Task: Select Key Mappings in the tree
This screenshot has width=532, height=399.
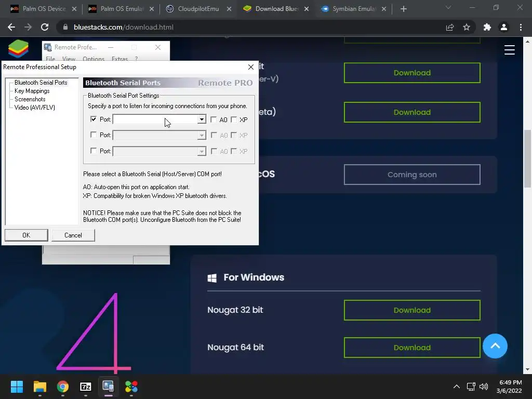Action: [x=32, y=91]
